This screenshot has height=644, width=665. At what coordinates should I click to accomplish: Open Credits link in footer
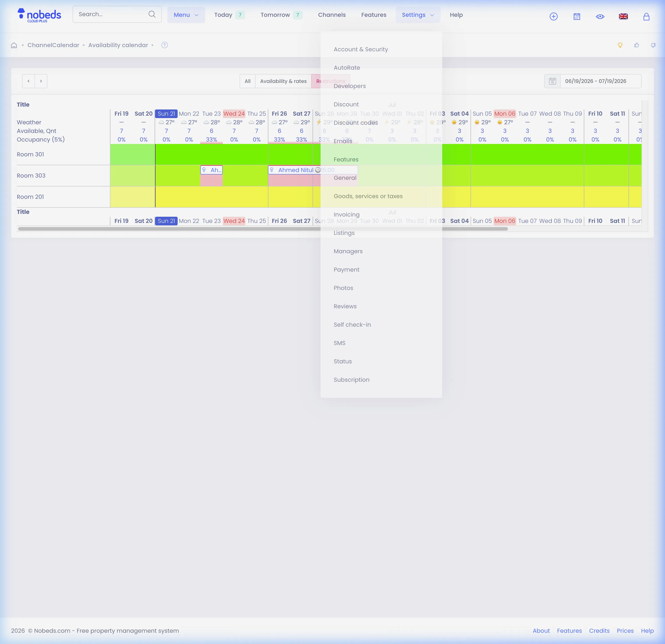(599, 631)
